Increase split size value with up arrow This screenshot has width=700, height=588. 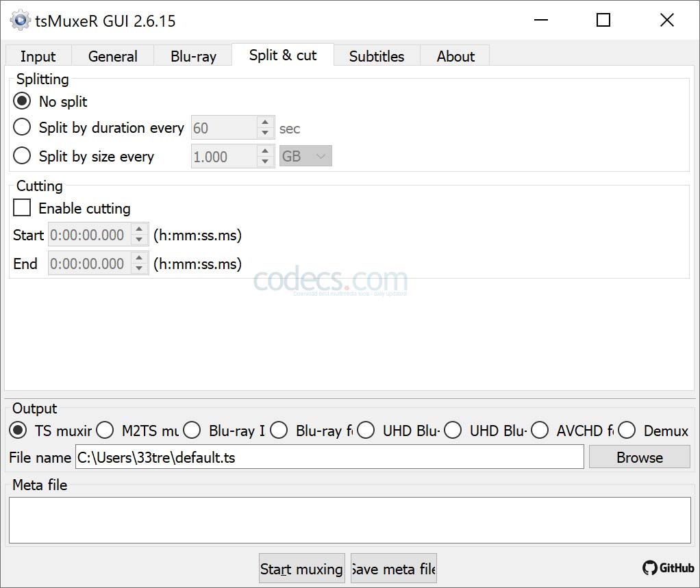[x=265, y=151]
